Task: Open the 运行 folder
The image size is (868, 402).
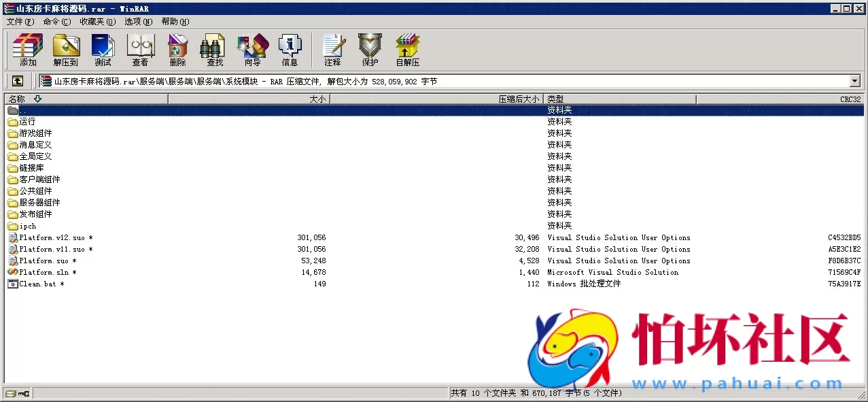Action: [x=26, y=121]
